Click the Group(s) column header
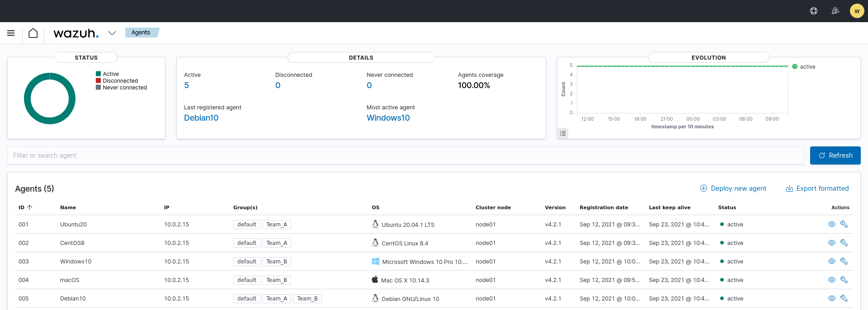The width and height of the screenshot is (868, 310). tap(245, 207)
